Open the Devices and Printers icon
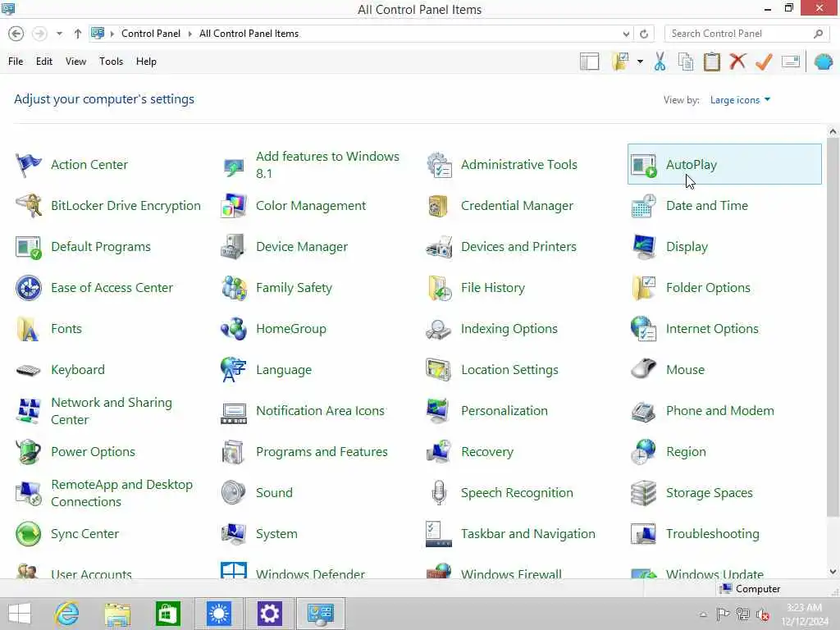Viewport: 840px width, 630px height. [439, 247]
